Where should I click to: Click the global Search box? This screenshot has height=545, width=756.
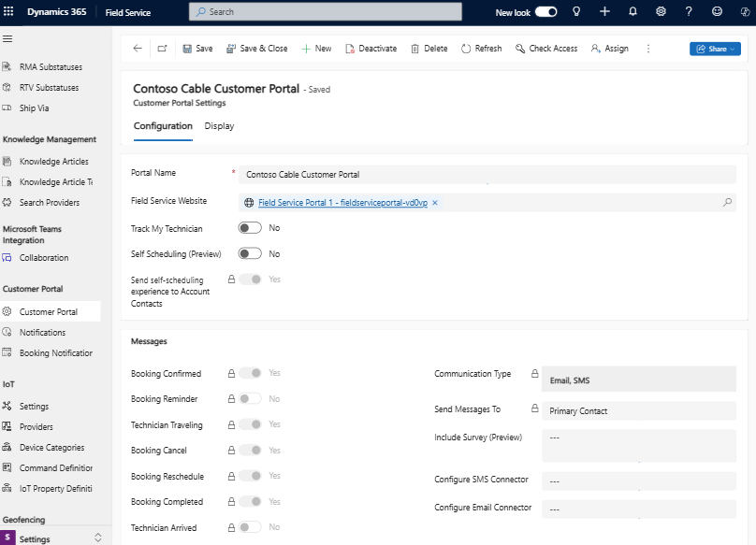click(x=326, y=11)
